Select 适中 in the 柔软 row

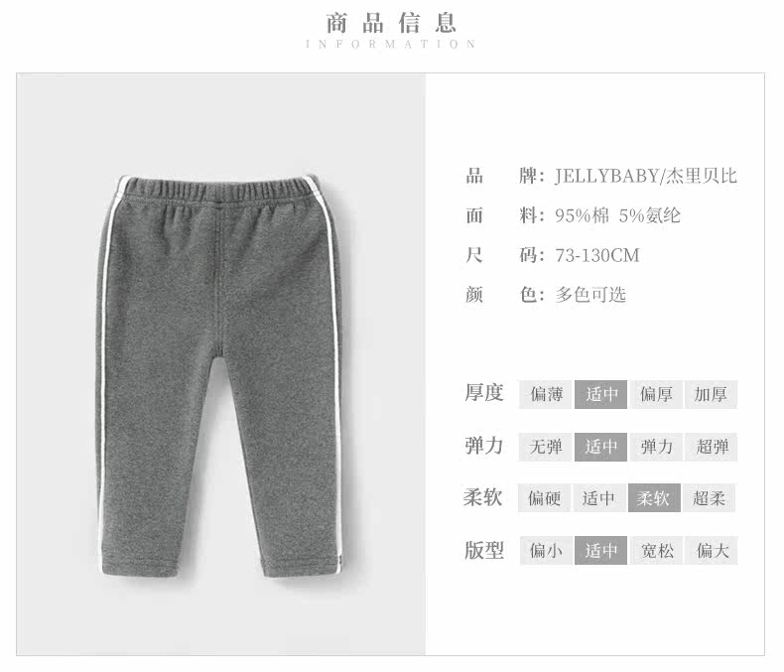point(599,498)
